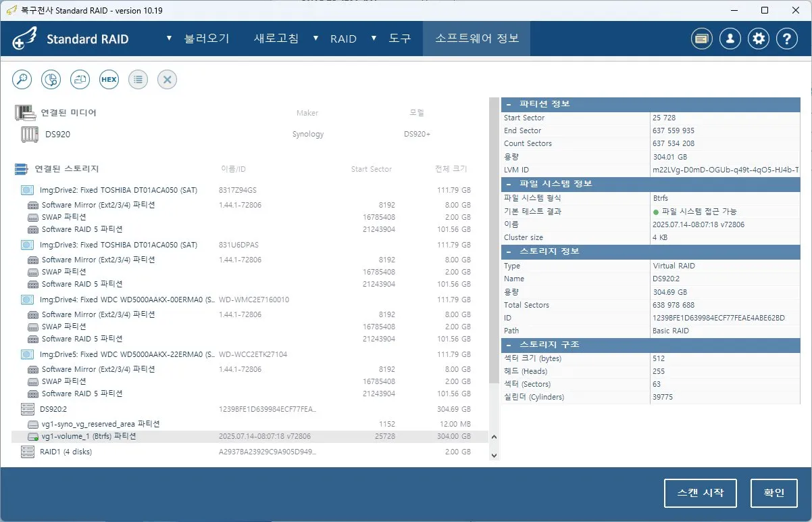Click the X close storage toolbar icon
This screenshot has width=812, height=522.
pyautogui.click(x=167, y=80)
